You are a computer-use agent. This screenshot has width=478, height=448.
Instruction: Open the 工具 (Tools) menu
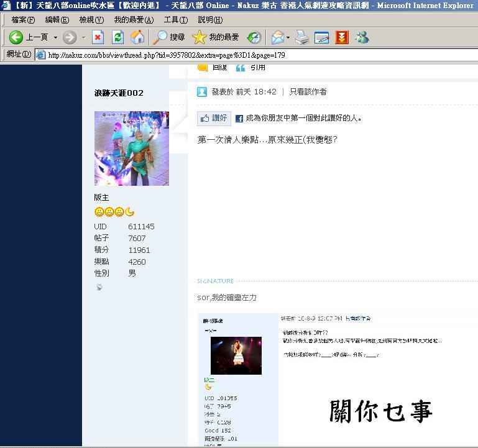coord(175,20)
